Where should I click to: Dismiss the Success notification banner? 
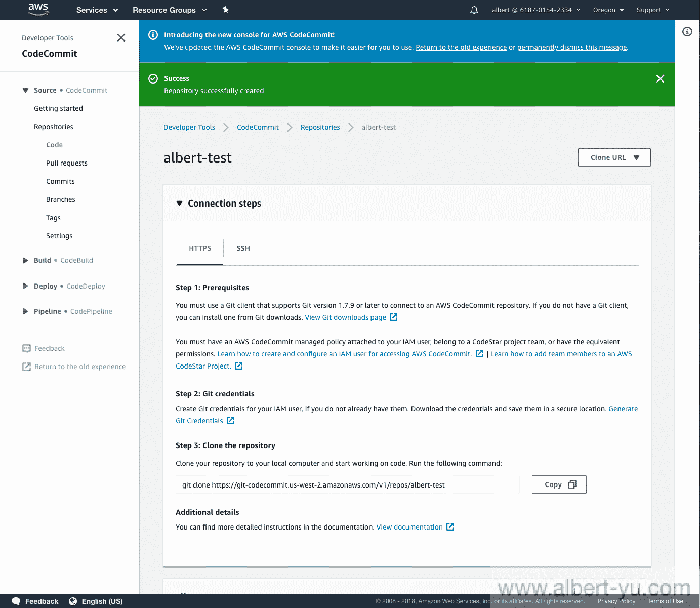(x=660, y=78)
